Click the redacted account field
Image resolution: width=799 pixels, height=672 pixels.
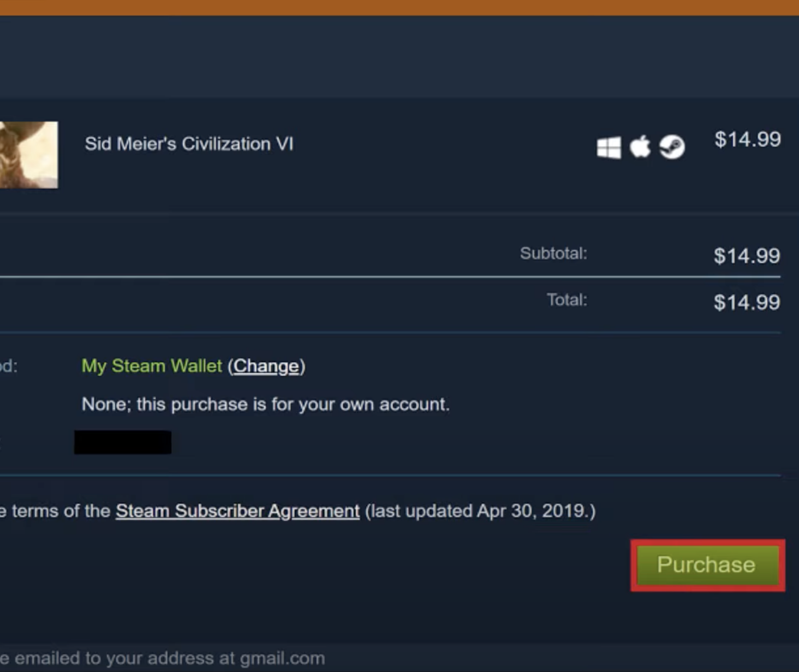122,442
